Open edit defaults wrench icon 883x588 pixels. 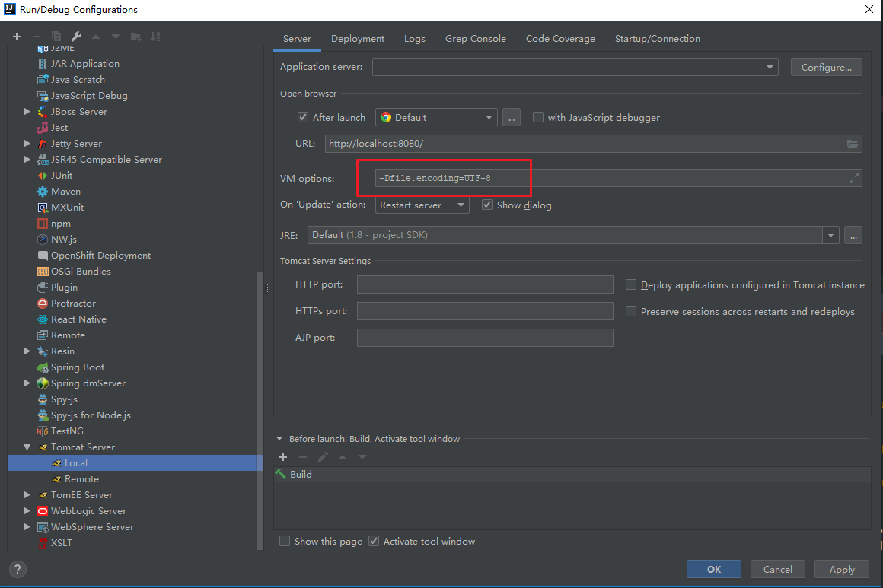pos(76,37)
